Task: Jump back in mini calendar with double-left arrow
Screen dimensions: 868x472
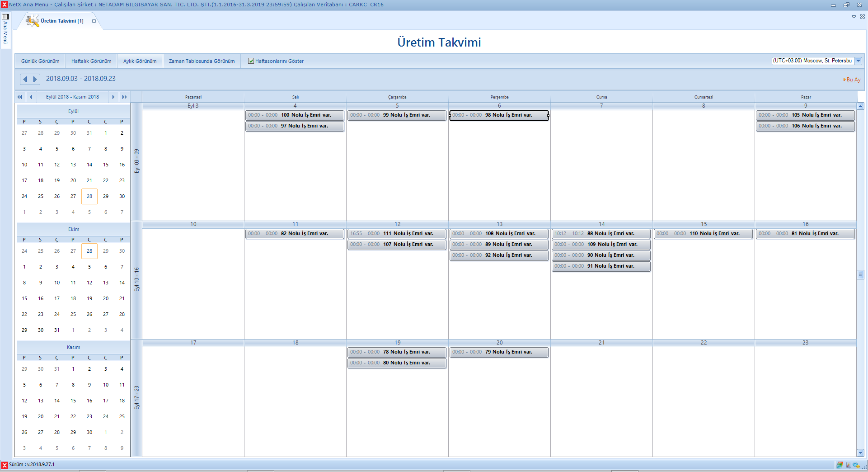Action: 19,97
